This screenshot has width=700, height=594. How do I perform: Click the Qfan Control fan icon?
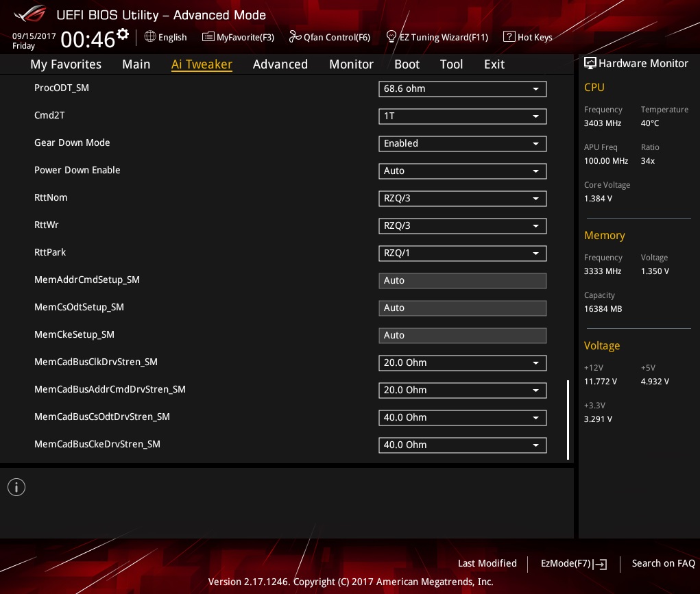click(x=295, y=36)
